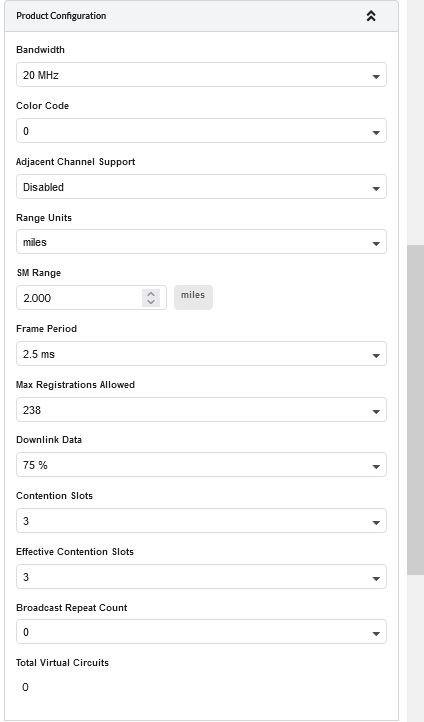Click the Range Units field label
424x722 pixels.
click(44, 217)
